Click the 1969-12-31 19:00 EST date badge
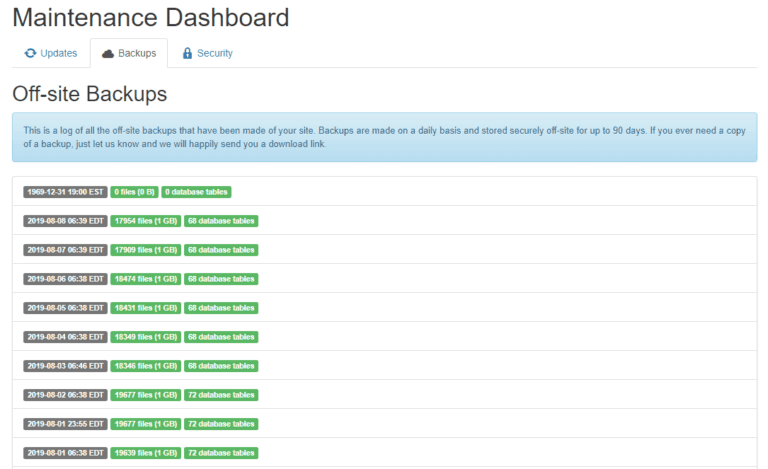This screenshot has width=768, height=469. (x=65, y=192)
